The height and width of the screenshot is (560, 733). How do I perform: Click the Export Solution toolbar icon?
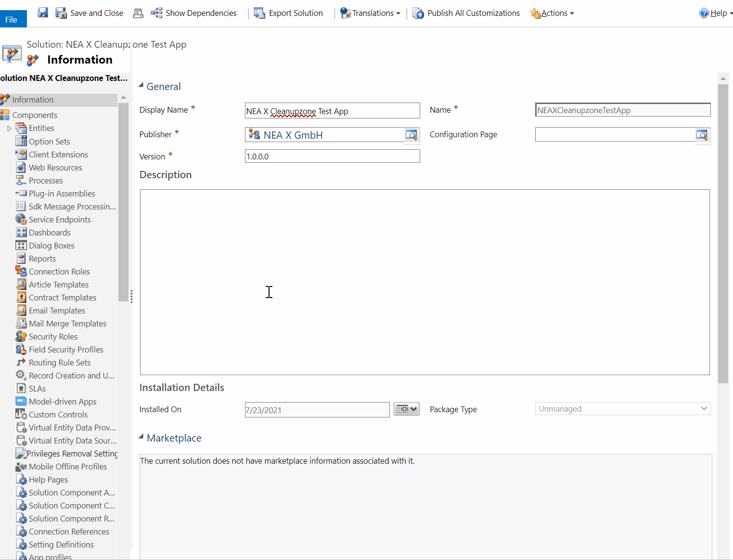click(259, 13)
